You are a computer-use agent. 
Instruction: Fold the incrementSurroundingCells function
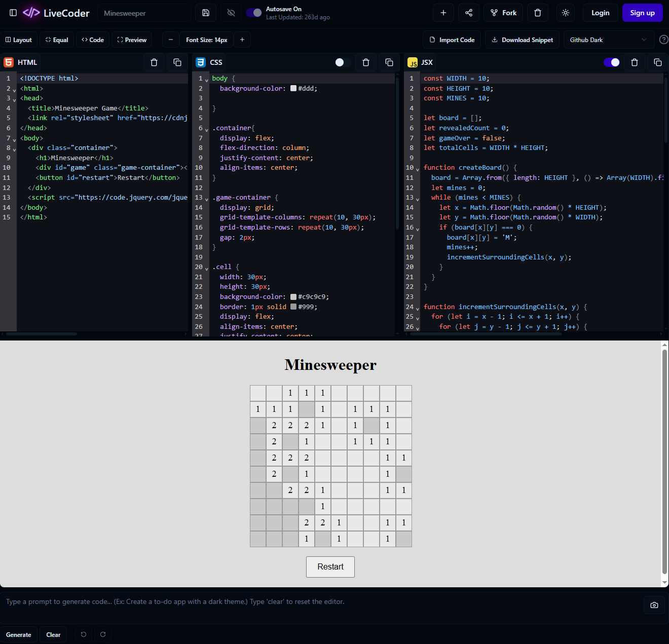[418, 309]
